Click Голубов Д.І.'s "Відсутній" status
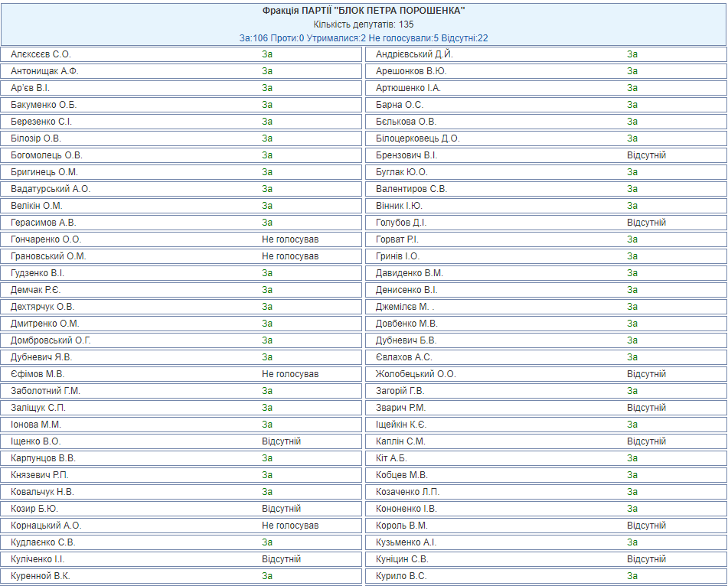The height and width of the screenshot is (586, 728). coord(646,223)
